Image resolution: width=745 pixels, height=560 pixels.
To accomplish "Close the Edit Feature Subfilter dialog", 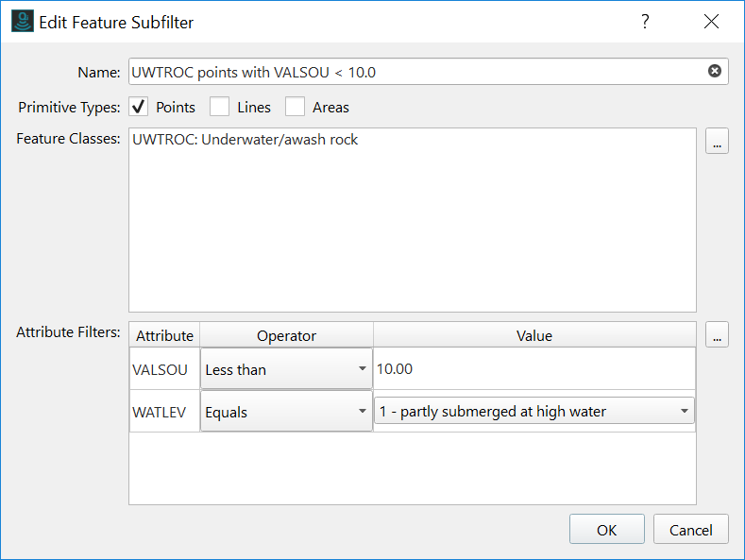I will (711, 22).
